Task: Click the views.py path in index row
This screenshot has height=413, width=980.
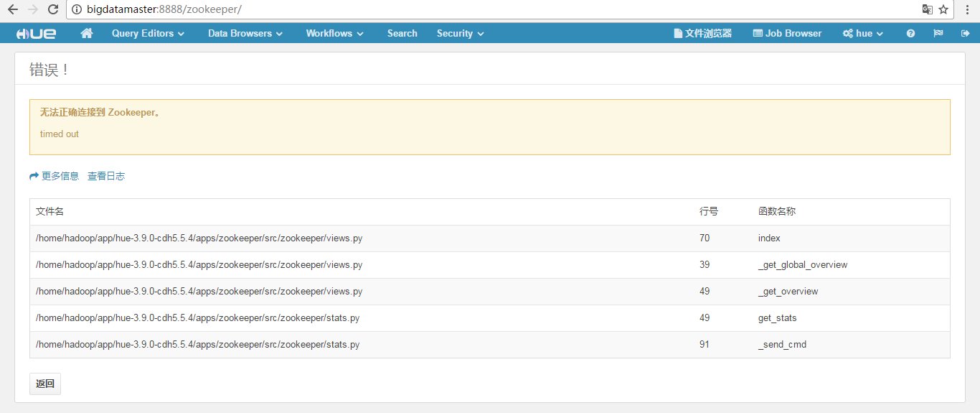Action: click(x=199, y=238)
